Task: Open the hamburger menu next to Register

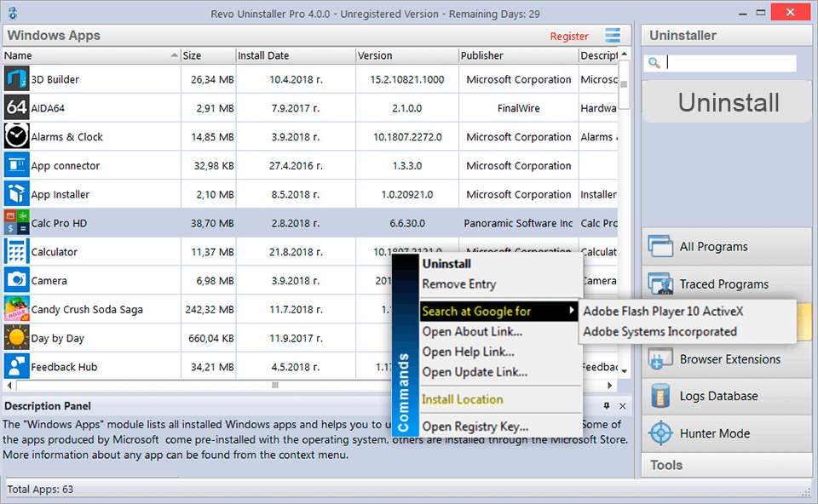Action: 613,36
